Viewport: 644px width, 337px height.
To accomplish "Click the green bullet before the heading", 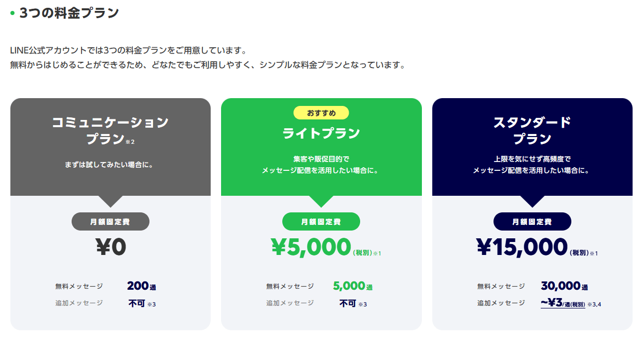I will [12, 13].
